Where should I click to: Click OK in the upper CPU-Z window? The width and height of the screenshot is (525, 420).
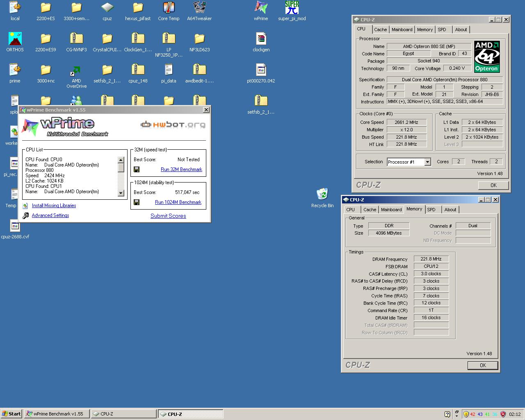(x=493, y=185)
